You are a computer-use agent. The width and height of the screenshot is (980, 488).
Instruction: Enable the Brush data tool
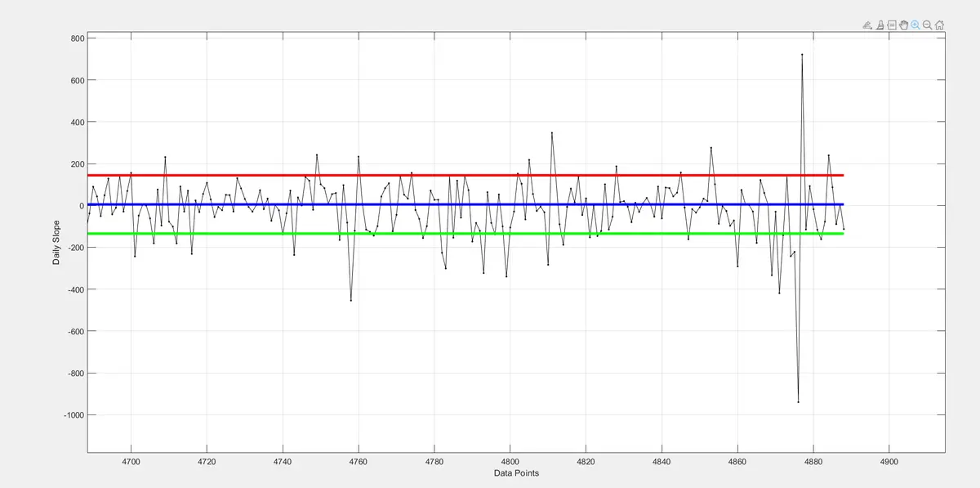pos(880,25)
